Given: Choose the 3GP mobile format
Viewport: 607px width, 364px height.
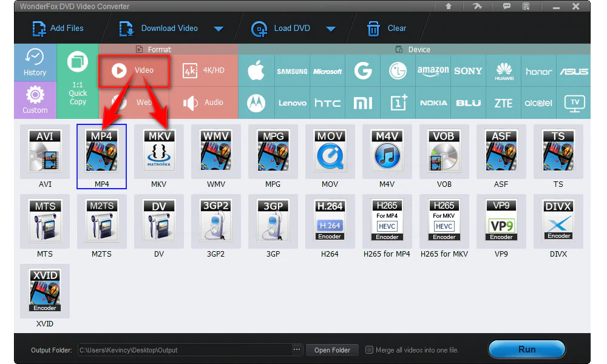Looking at the screenshot, I should coord(273,221).
